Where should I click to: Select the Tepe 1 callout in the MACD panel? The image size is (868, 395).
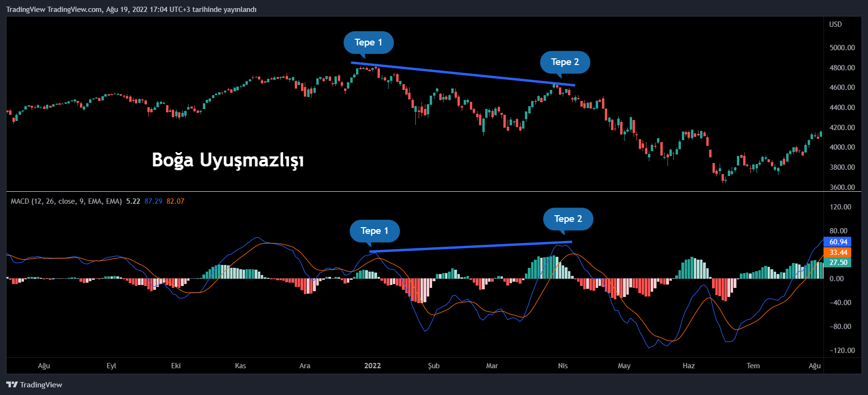coord(375,231)
